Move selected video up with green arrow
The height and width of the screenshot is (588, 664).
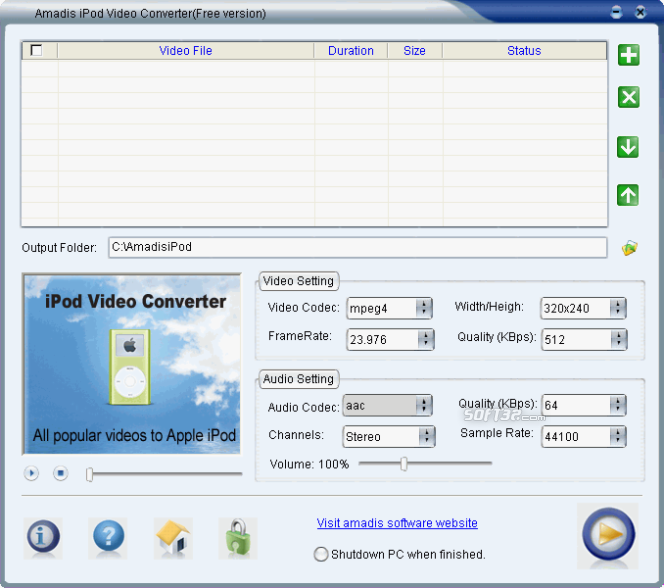(x=628, y=195)
